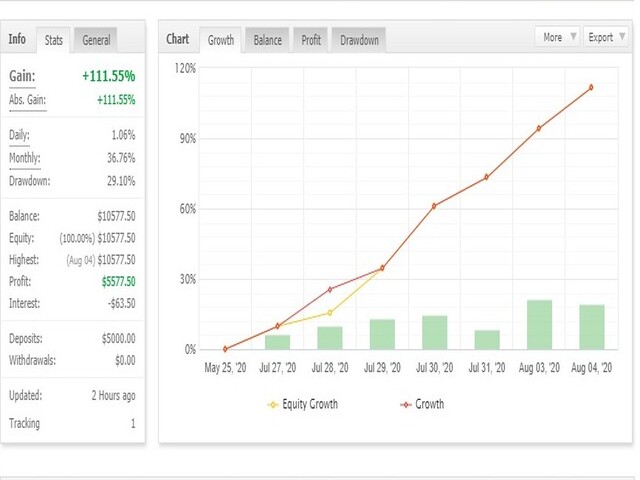The height and width of the screenshot is (480, 640).
Task: Select the Jul 28 yellow equity point
Action: [330, 313]
